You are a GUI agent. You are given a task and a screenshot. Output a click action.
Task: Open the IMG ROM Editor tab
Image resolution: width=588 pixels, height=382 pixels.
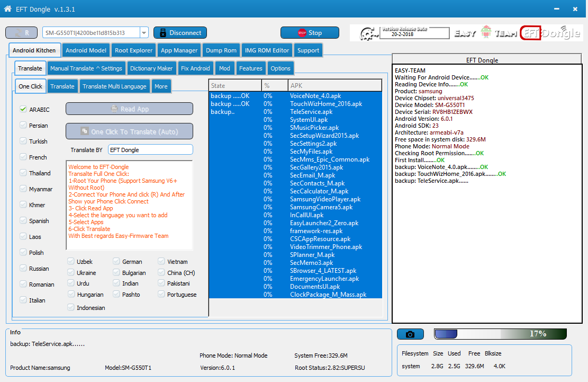pos(267,50)
